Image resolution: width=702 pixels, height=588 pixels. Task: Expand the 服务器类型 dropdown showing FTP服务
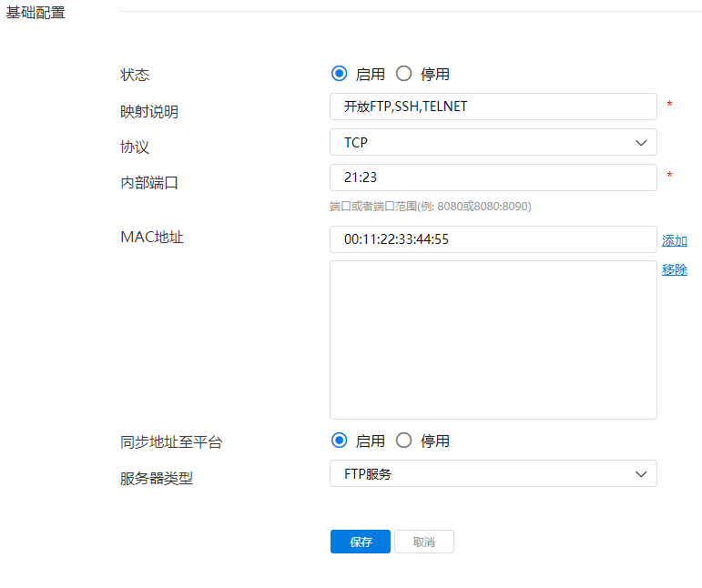coord(492,473)
